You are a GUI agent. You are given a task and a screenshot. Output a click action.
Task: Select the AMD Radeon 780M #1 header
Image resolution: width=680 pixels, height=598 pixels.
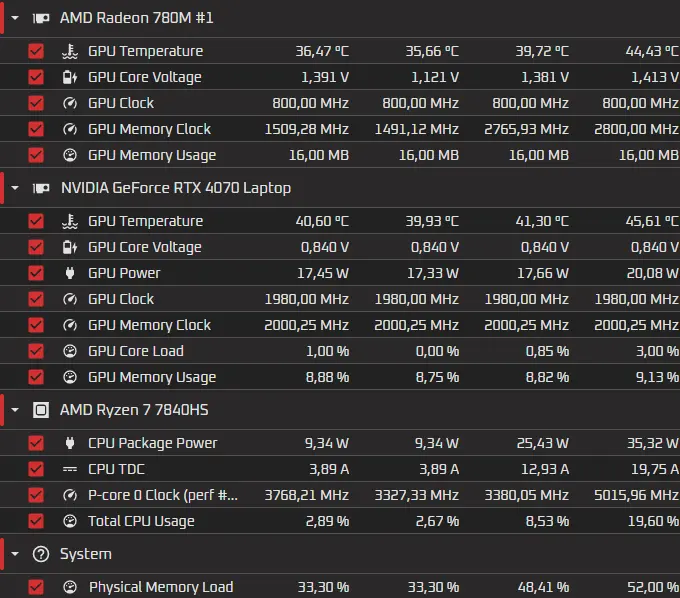coord(137,18)
